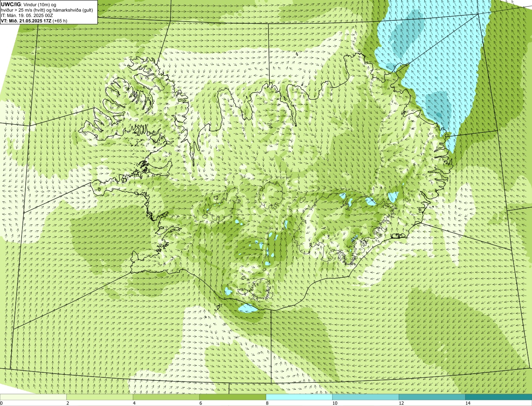Image resolution: width=532 pixels, height=406 pixels.
Task: Click the scale tick label '14'
Action: (x=468, y=403)
